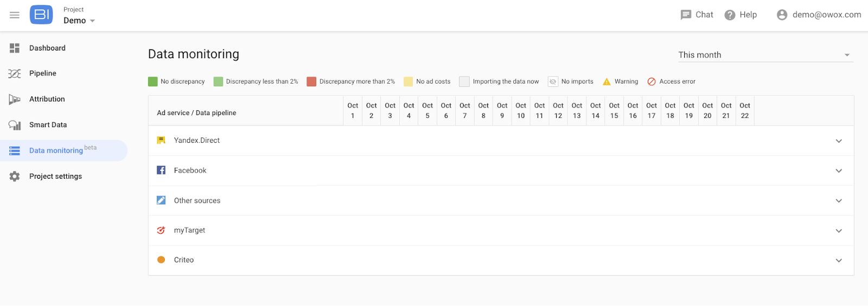
Task: Expand the Yandex.Direct row chevron
Action: pyautogui.click(x=839, y=141)
